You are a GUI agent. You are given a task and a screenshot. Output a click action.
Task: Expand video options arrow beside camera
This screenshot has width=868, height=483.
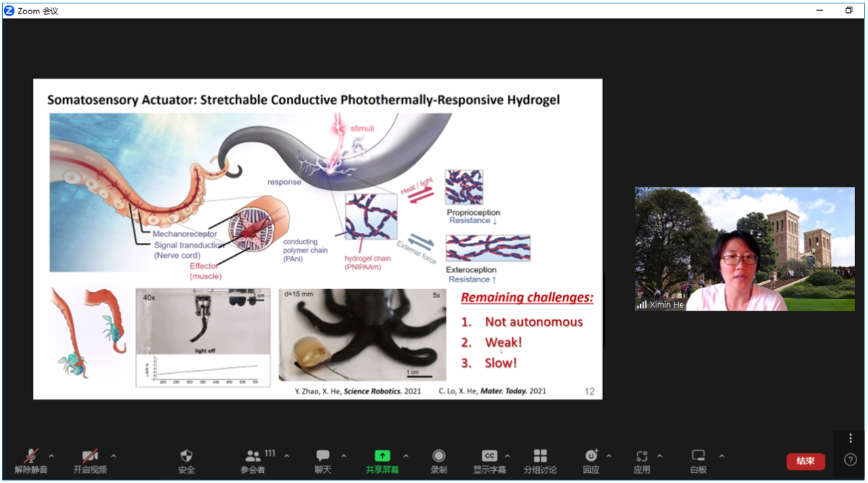(x=113, y=456)
